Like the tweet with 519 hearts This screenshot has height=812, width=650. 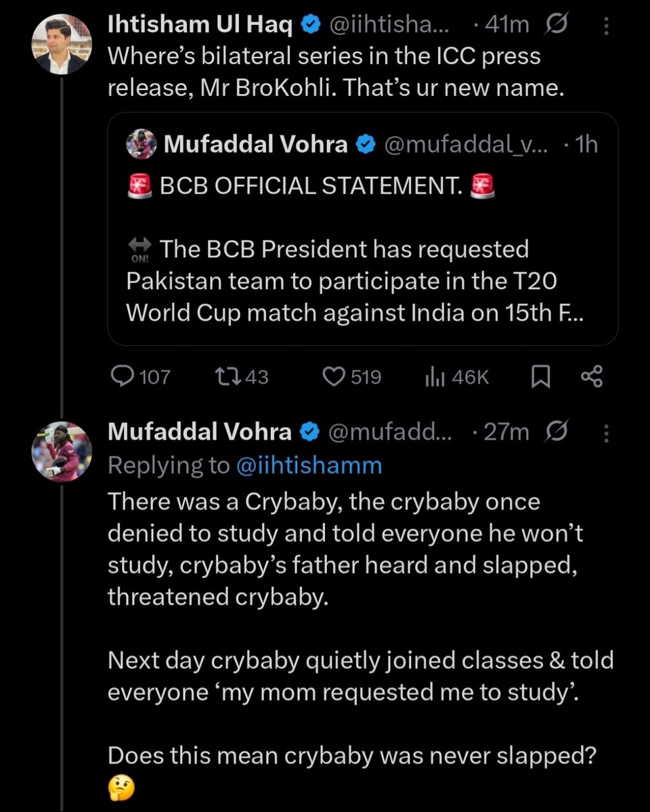tap(332, 377)
